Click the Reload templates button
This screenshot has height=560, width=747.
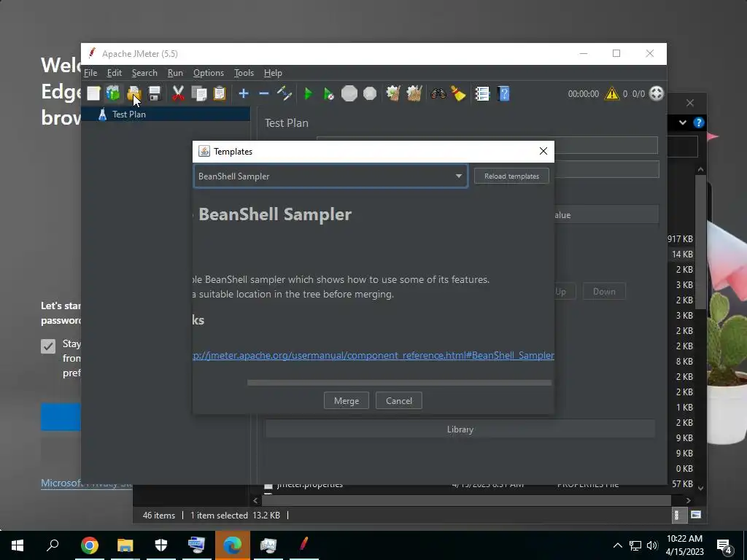tap(511, 176)
